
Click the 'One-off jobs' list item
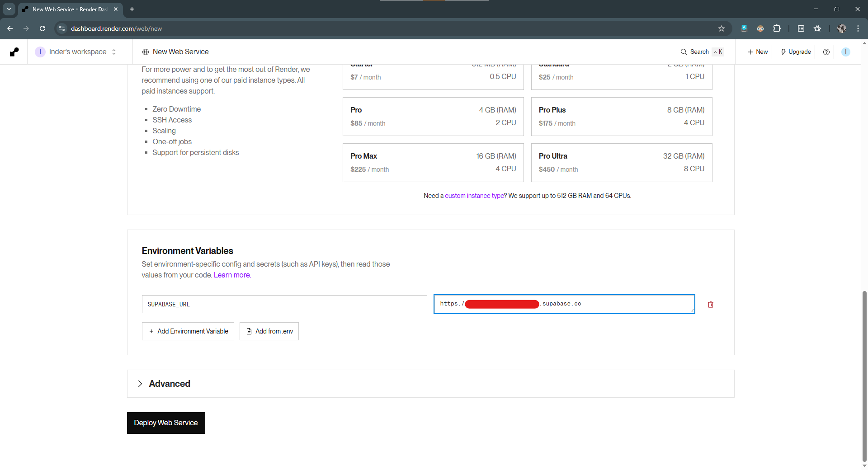[x=172, y=142]
